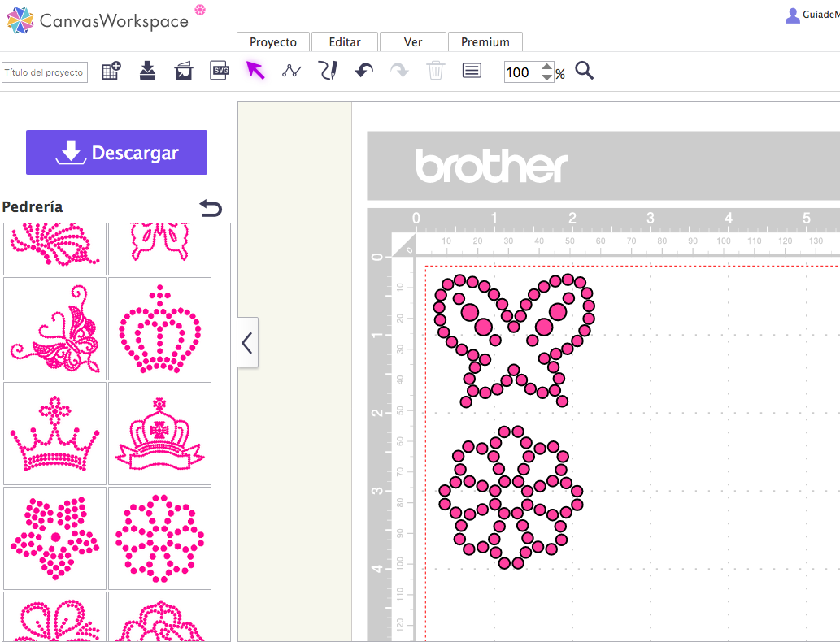Open the Ver menu
Viewport: 840px width, 642px height.
tap(413, 41)
